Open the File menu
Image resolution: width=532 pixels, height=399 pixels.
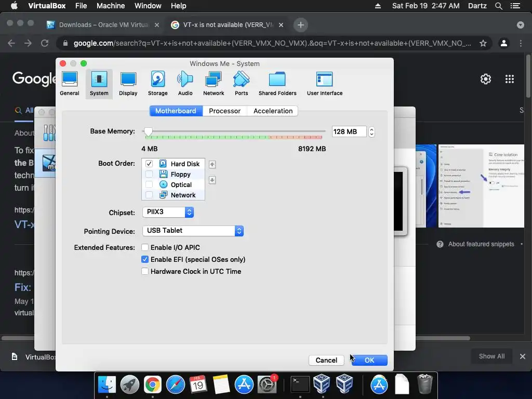[81, 6]
